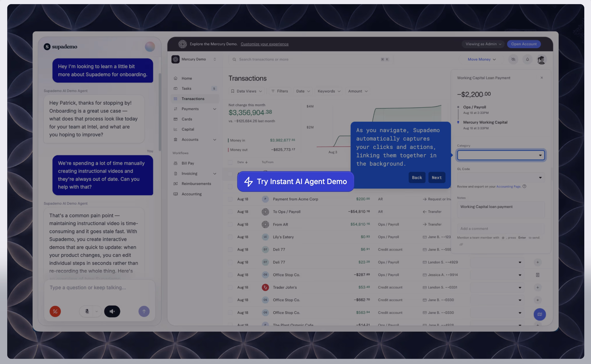The height and width of the screenshot is (364, 591).
Task: Open Accounting in sidebar
Action: tap(195, 194)
